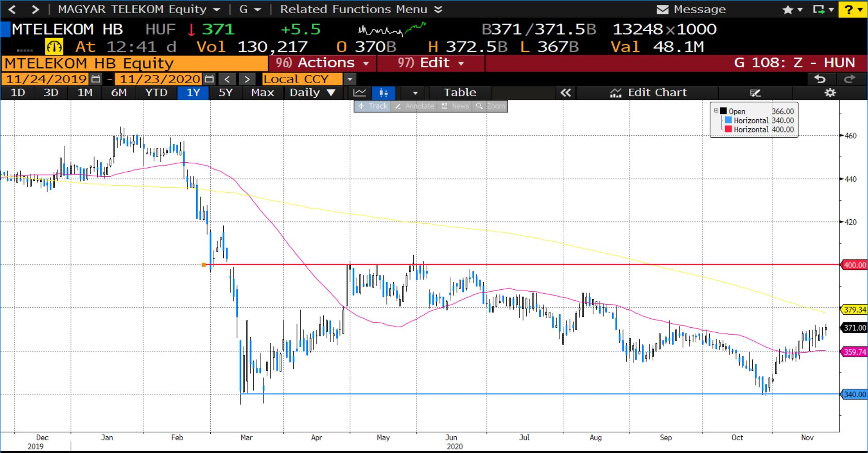
Task: Open the G function dropdown
Action: click(250, 9)
